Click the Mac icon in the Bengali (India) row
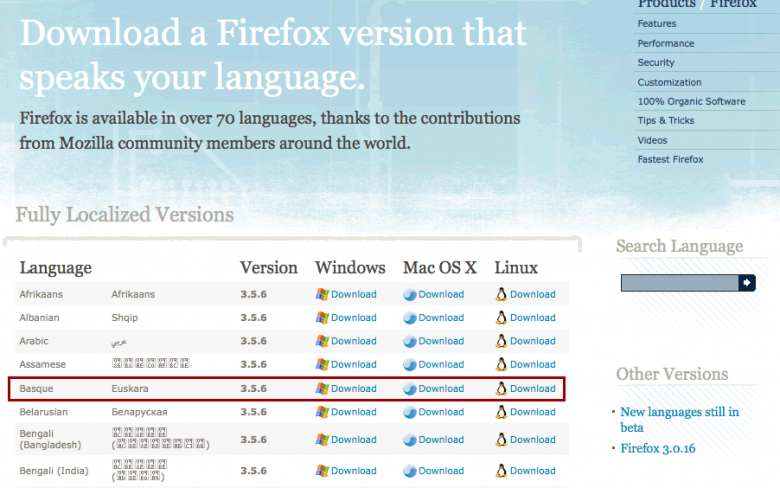Image resolution: width=780 pixels, height=488 pixels. [x=409, y=471]
